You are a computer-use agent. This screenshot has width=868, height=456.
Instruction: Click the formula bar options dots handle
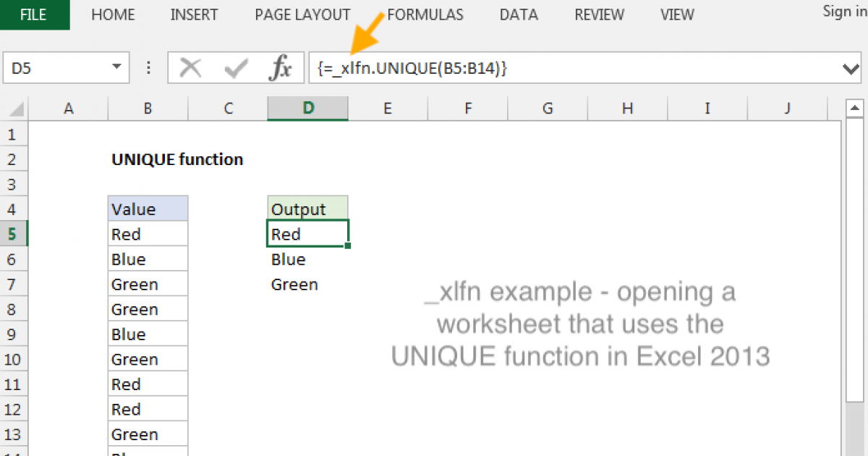(149, 68)
